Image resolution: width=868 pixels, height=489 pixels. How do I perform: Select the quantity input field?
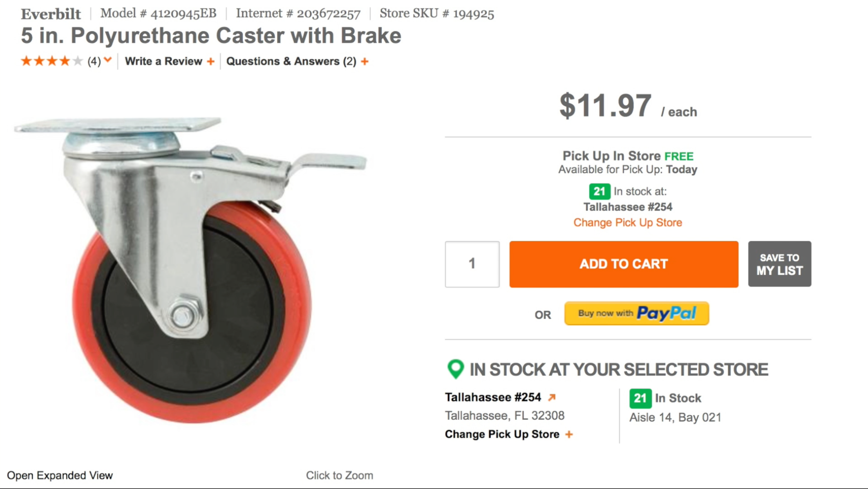click(x=472, y=264)
